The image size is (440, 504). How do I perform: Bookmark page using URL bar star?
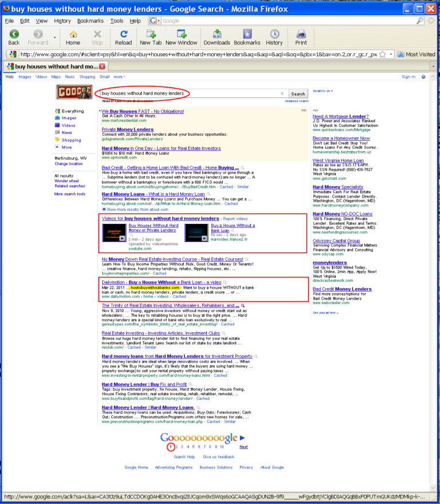383,54
